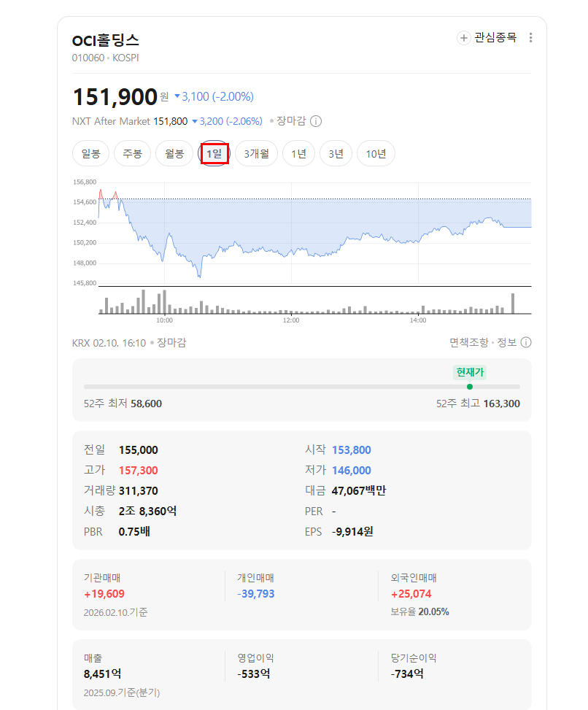
Task: Open the 면책조항 link
Action: [469, 342]
